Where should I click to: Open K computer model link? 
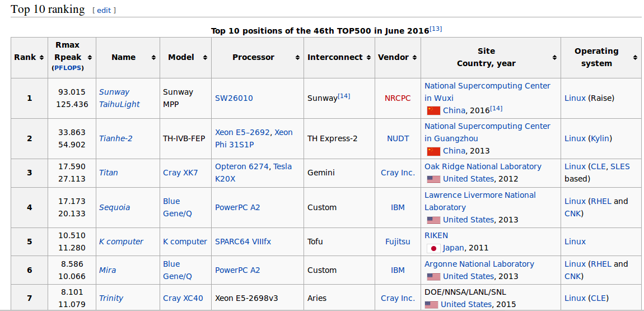[x=185, y=242]
